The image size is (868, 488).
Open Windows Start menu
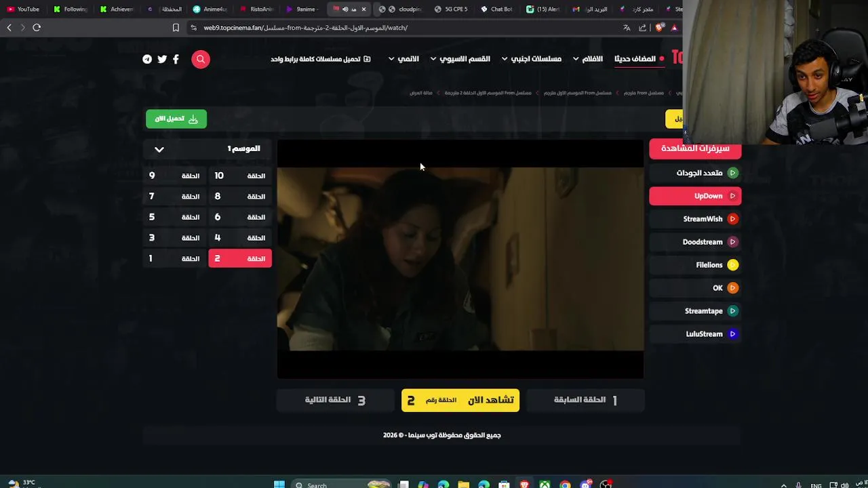(x=279, y=485)
